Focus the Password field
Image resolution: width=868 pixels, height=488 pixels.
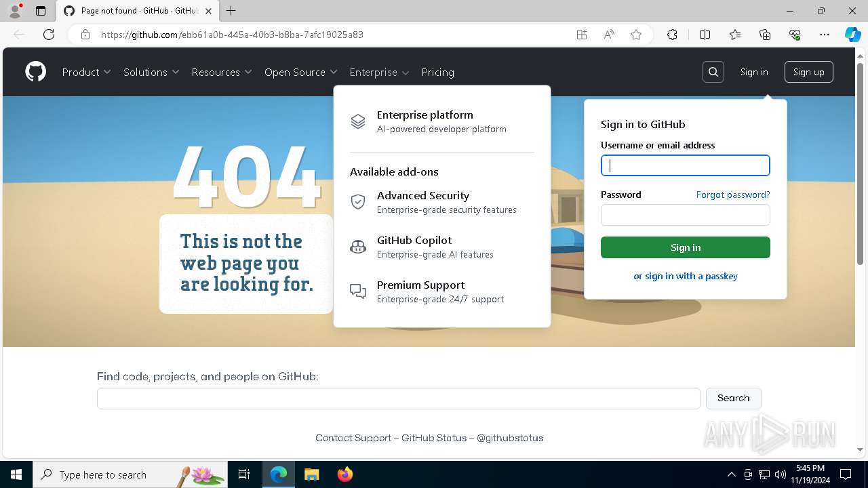point(686,215)
